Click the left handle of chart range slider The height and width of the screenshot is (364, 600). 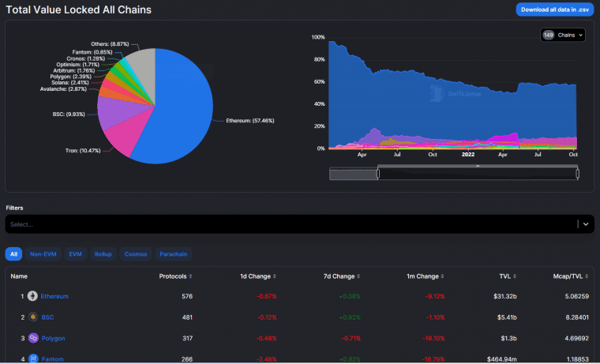click(378, 174)
